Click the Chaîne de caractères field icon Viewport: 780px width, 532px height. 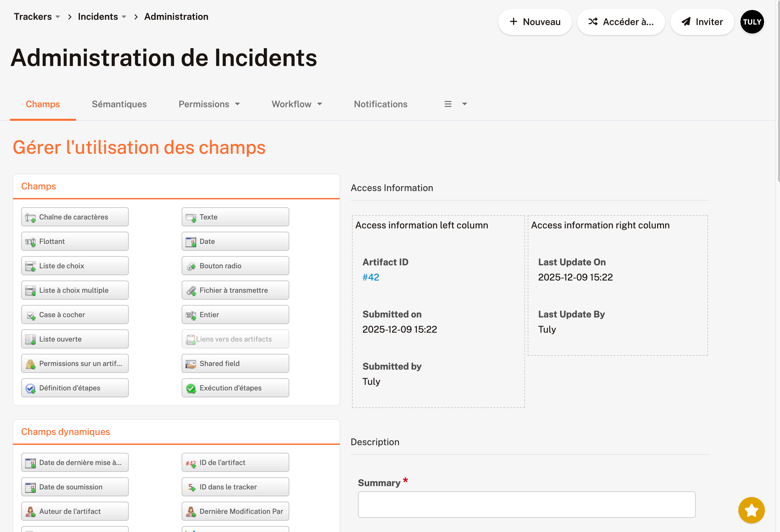click(x=30, y=217)
